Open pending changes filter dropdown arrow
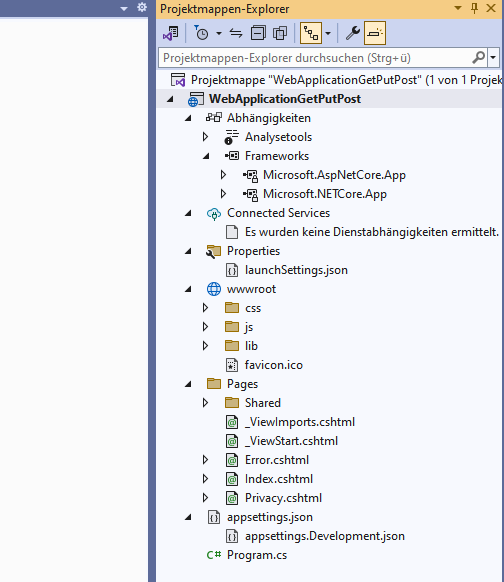The width and height of the screenshot is (504, 582). (x=219, y=33)
